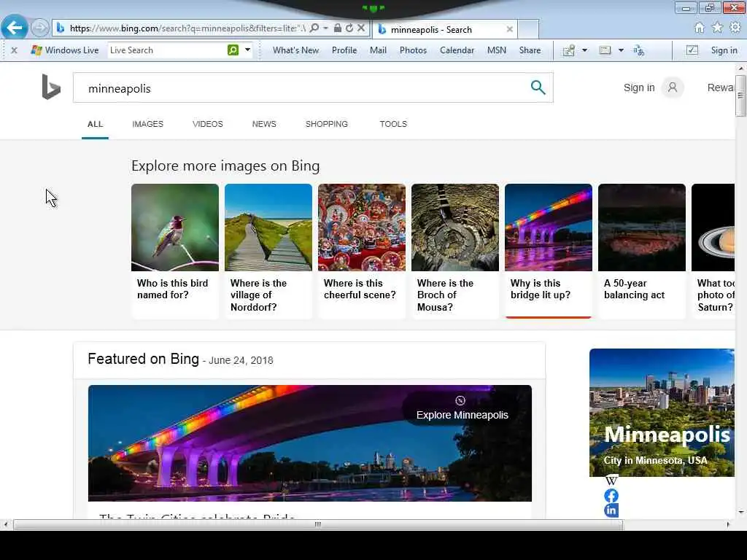
Task: Switch to the NEWS tab
Action: coord(264,124)
